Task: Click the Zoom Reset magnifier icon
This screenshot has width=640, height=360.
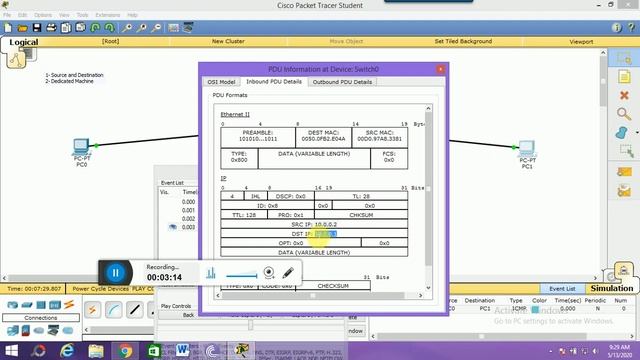Action: coord(142,28)
